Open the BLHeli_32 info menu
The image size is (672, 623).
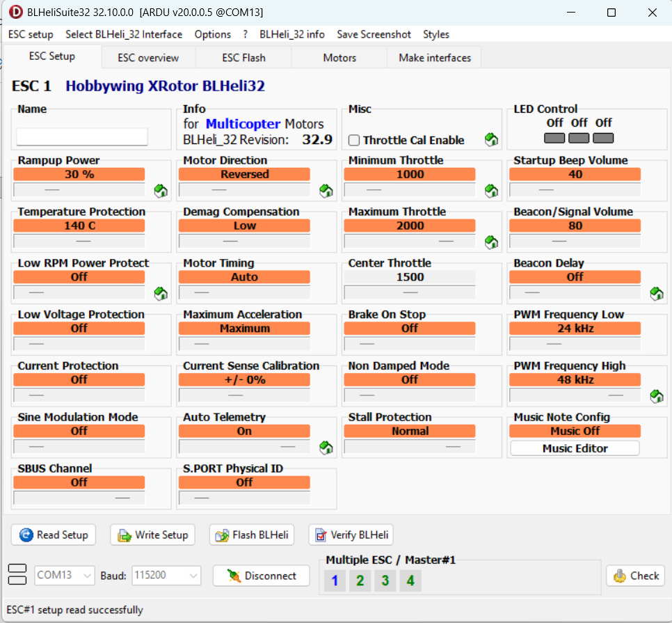pyautogui.click(x=292, y=34)
